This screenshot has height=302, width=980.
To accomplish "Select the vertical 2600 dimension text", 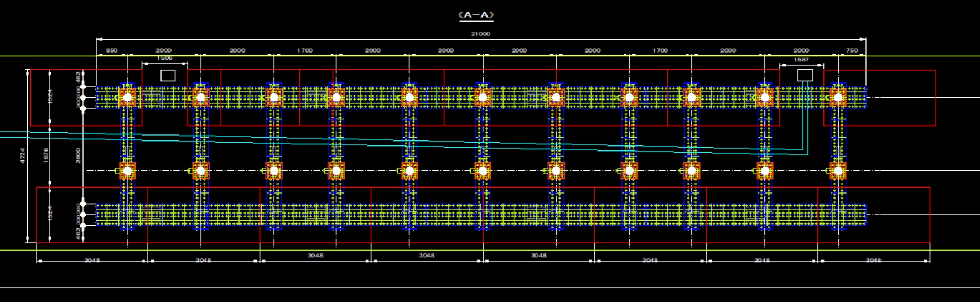I will (x=79, y=155).
